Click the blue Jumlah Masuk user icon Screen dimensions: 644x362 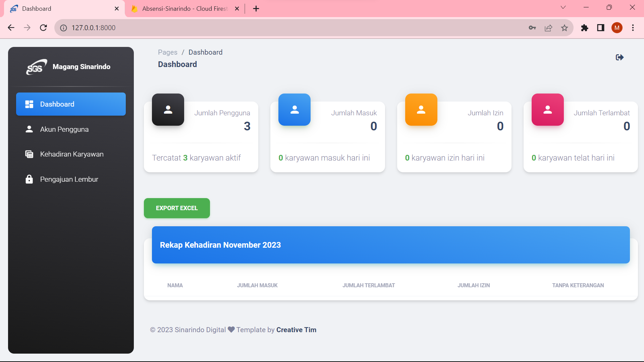click(x=294, y=110)
